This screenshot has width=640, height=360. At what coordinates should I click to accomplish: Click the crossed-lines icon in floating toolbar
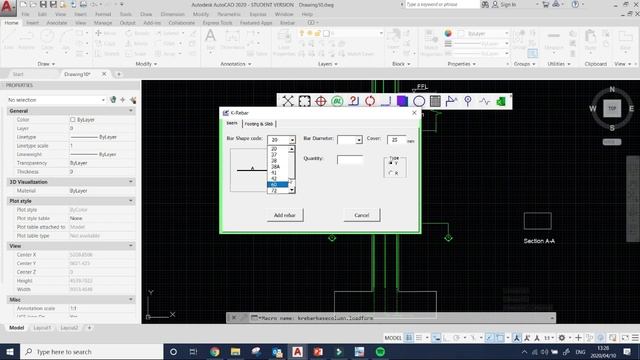tap(288, 101)
